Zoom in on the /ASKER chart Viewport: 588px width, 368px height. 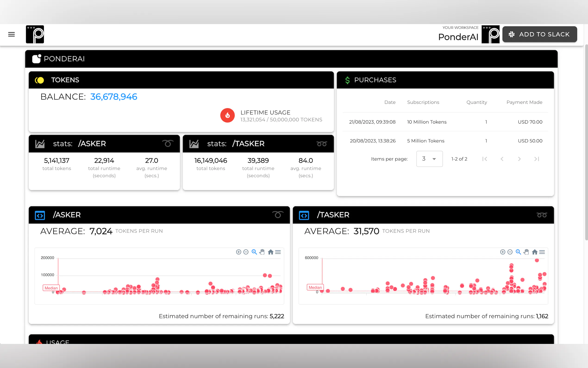click(238, 252)
